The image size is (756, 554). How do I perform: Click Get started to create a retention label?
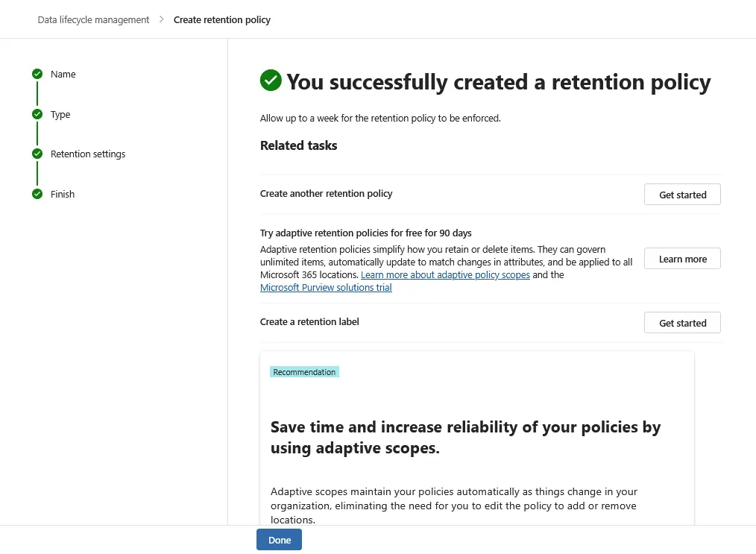[681, 322]
